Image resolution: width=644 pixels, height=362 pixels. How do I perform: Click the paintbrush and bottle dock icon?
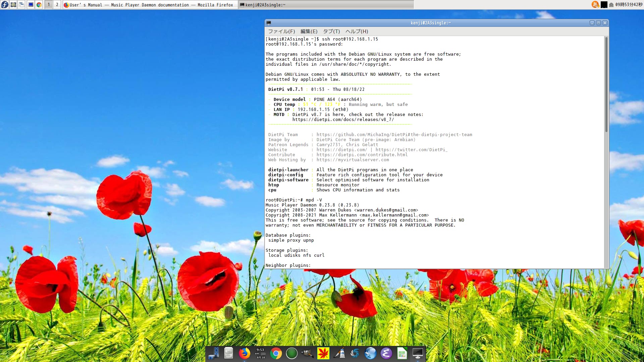339,353
